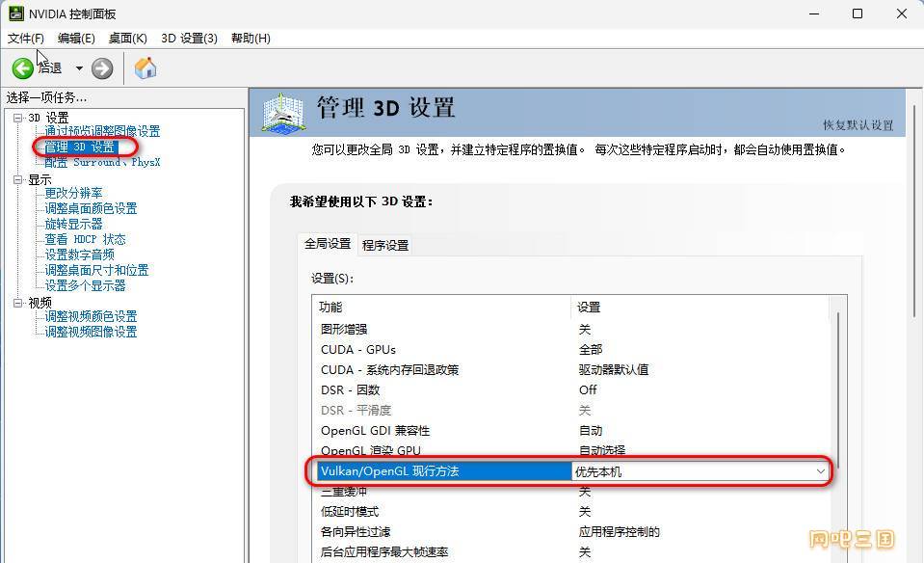The image size is (924, 563).
Task: Click the Forward arrow icon
Action: [102, 68]
